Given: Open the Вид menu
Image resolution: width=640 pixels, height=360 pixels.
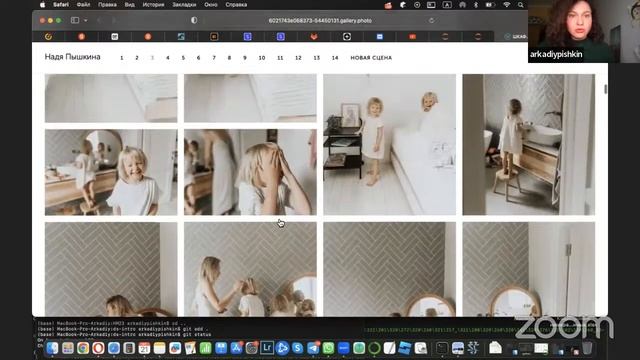Looking at the screenshot, I should tap(129, 5).
